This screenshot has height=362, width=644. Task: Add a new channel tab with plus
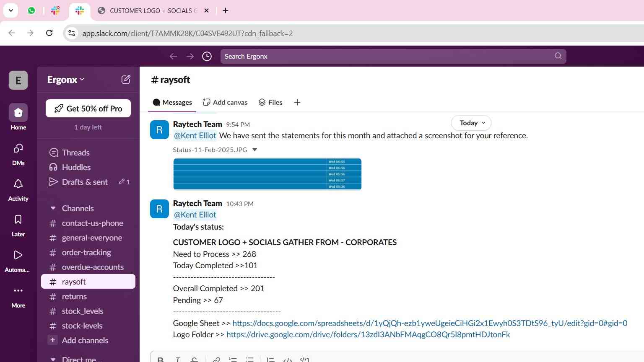point(297,102)
